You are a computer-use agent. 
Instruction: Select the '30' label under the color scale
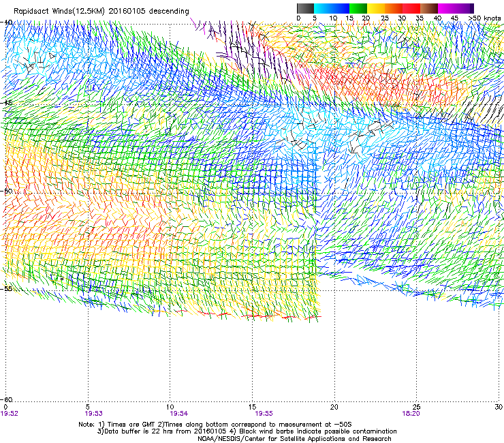[x=402, y=18]
